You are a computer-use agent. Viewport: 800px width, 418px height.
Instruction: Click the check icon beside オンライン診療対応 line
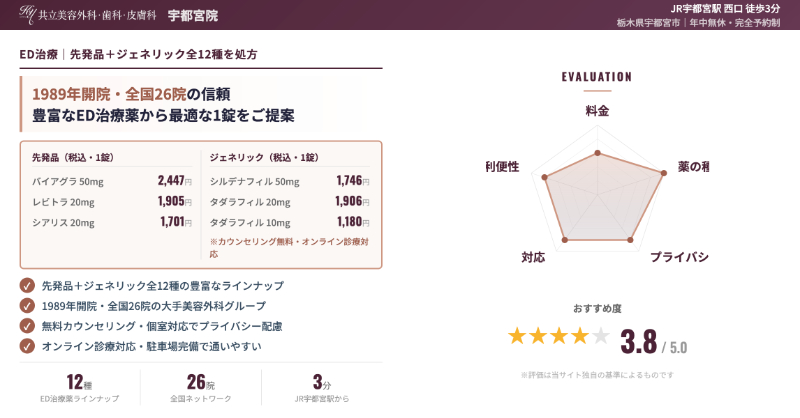coord(27,346)
